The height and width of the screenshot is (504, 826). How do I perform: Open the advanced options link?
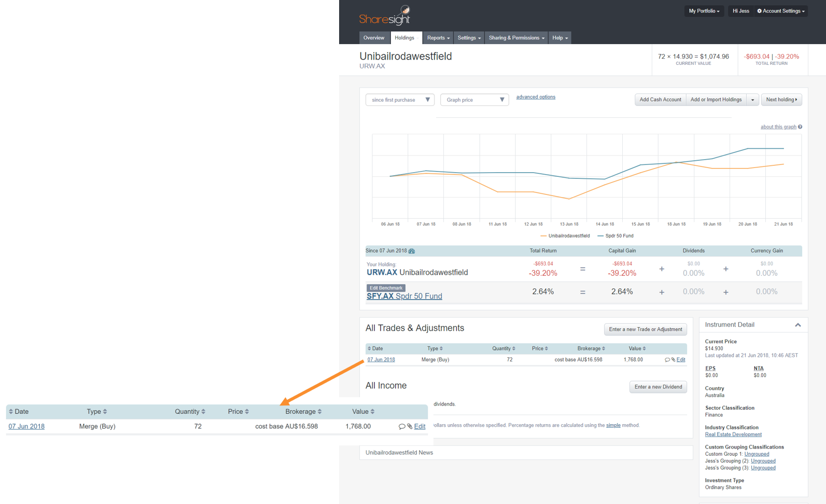click(536, 97)
